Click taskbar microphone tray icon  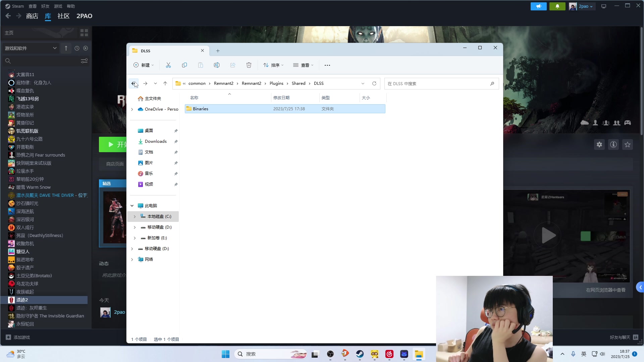pos(573,354)
